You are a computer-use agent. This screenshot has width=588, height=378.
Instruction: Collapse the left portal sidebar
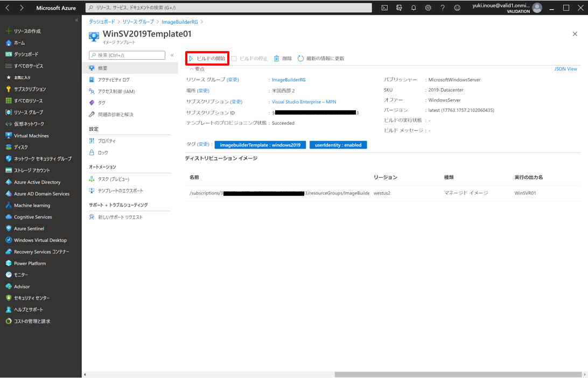pos(76,20)
